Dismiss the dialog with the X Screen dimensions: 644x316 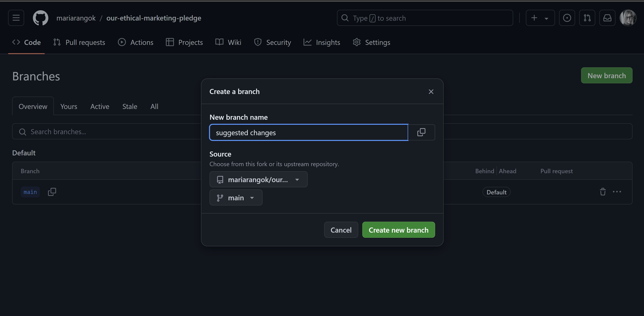pyautogui.click(x=431, y=91)
